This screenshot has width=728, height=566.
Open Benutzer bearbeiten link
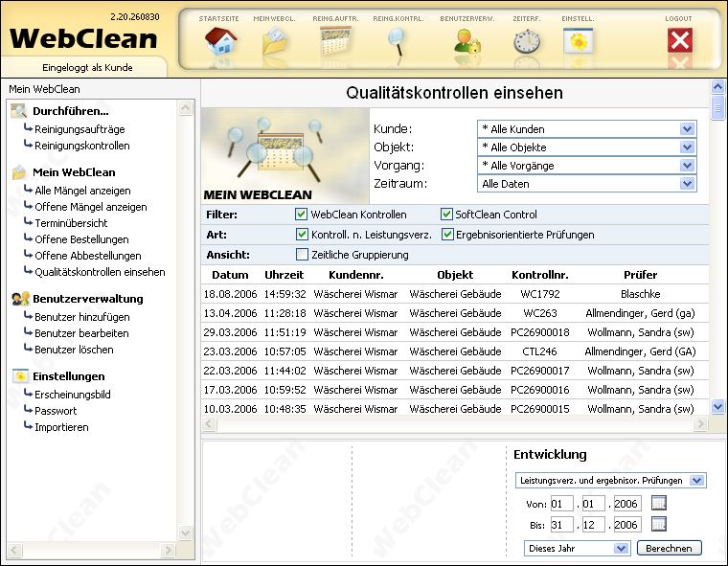pos(81,333)
